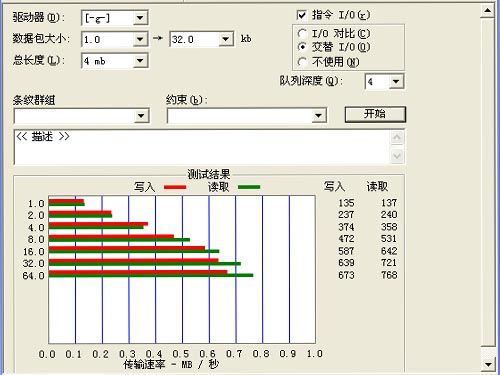Click read value 531 in results
Image resolution: width=500 pixels, height=375 pixels.
389,239
